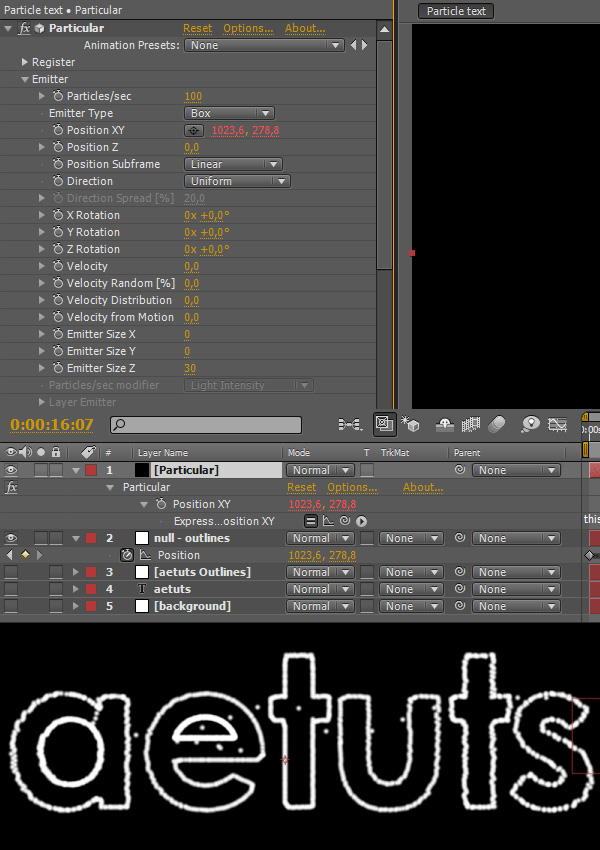Select the Particle text viewer tab
The width and height of the screenshot is (600, 850).
click(x=456, y=11)
